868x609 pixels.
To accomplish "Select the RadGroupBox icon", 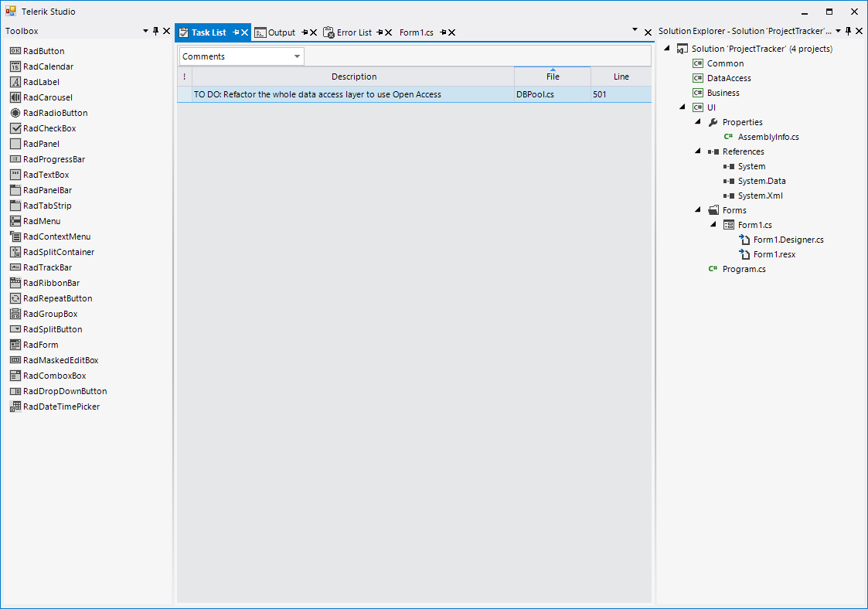I will pos(15,315).
